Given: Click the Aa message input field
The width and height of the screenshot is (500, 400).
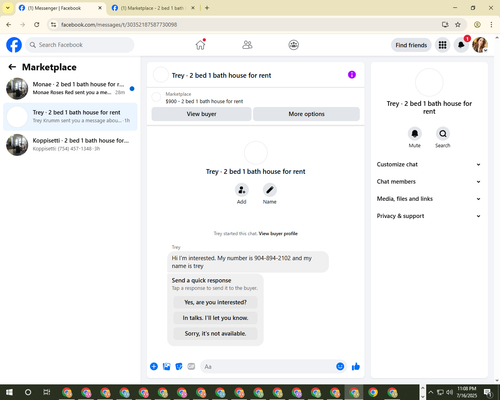Looking at the screenshot, I should (x=268, y=366).
